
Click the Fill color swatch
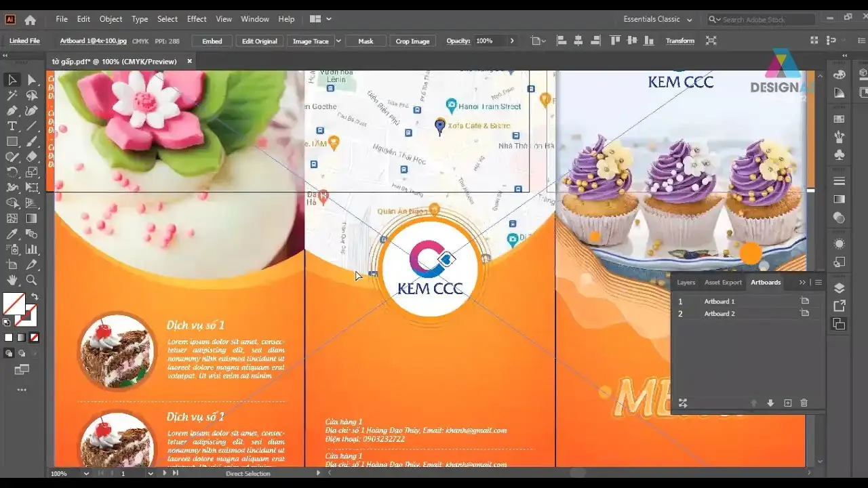pos(14,304)
